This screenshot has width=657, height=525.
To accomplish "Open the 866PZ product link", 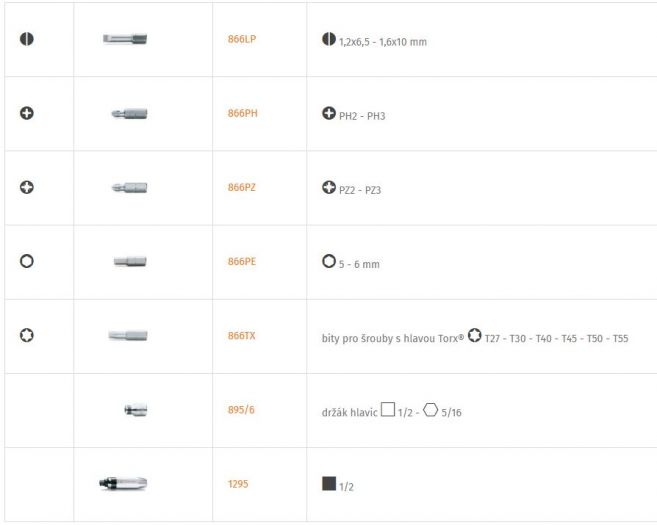I will click(x=242, y=187).
